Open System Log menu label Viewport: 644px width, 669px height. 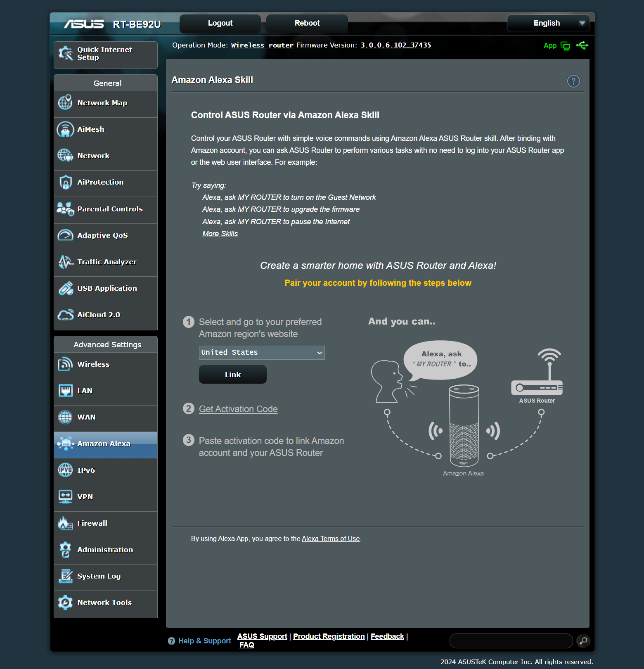point(99,576)
